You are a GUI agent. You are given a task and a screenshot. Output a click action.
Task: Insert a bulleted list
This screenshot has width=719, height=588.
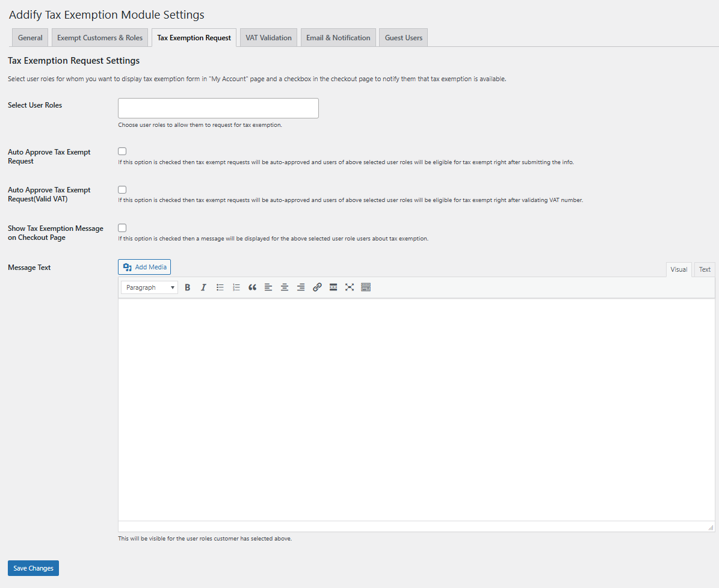pyautogui.click(x=220, y=287)
